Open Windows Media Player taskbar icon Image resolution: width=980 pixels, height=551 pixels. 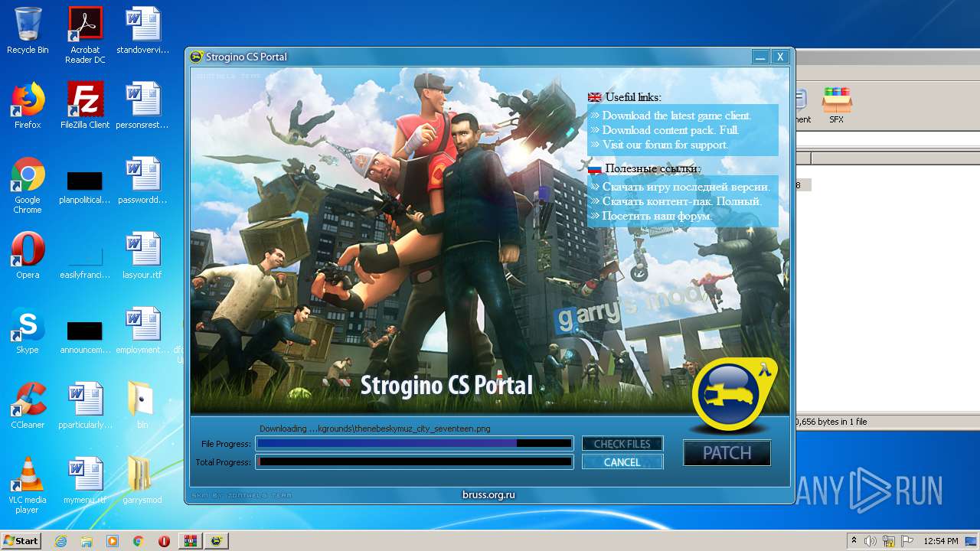tap(113, 541)
